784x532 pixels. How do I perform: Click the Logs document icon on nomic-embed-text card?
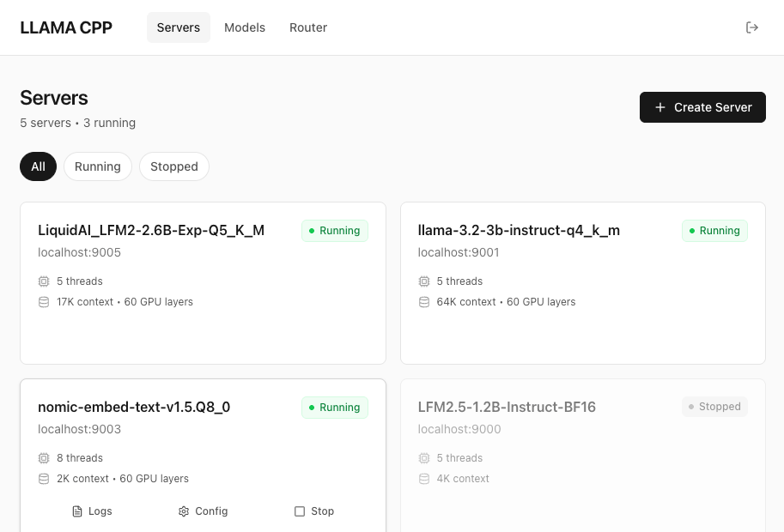pos(76,511)
